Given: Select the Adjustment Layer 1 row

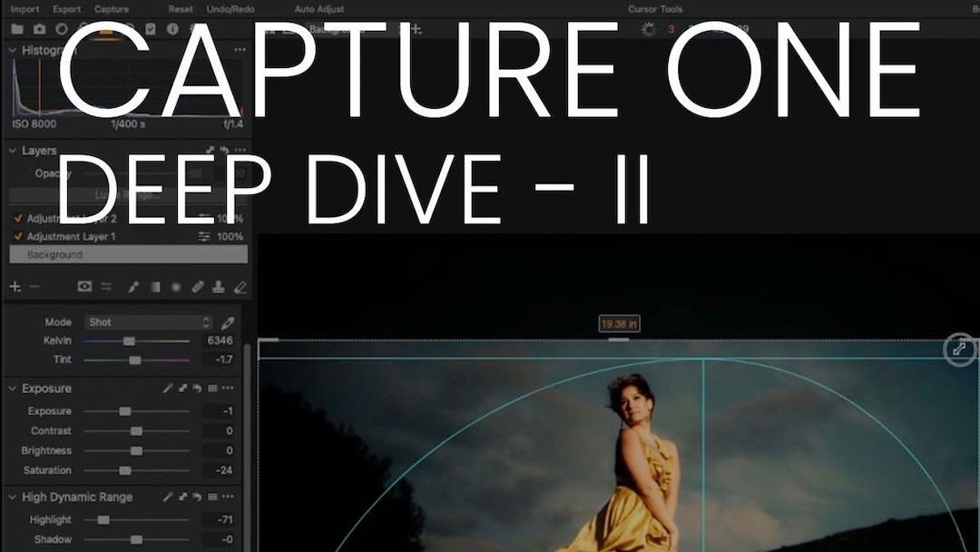Looking at the screenshot, I should point(128,236).
